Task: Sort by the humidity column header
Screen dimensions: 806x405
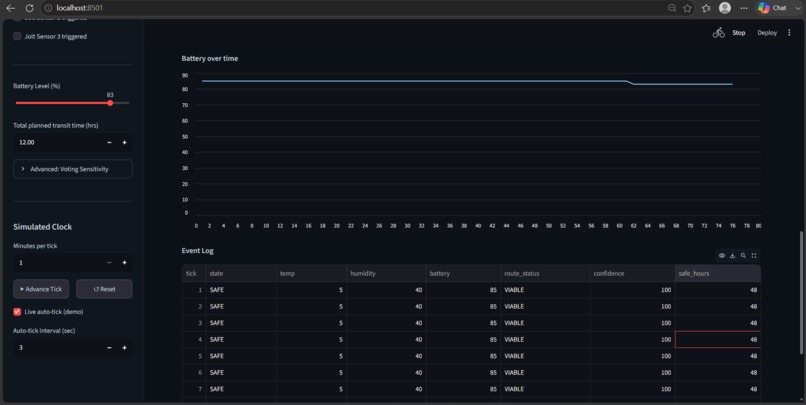Action: pos(387,273)
